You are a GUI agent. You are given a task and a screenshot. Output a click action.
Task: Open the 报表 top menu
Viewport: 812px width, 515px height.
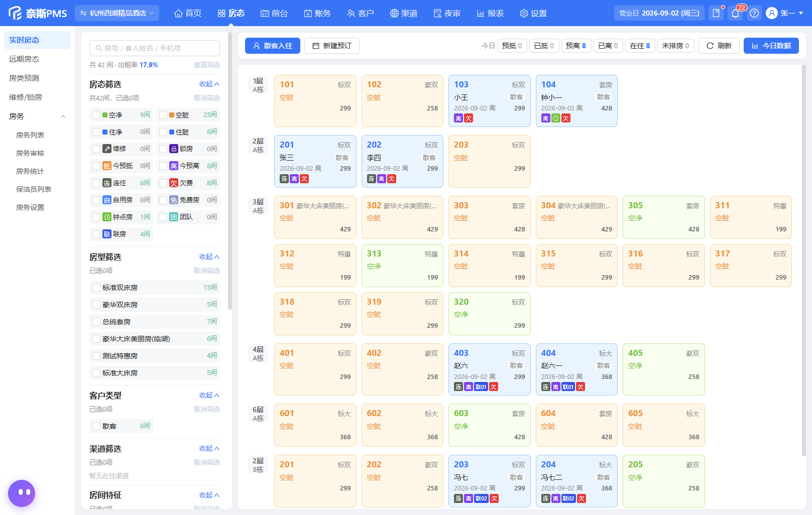coord(490,13)
